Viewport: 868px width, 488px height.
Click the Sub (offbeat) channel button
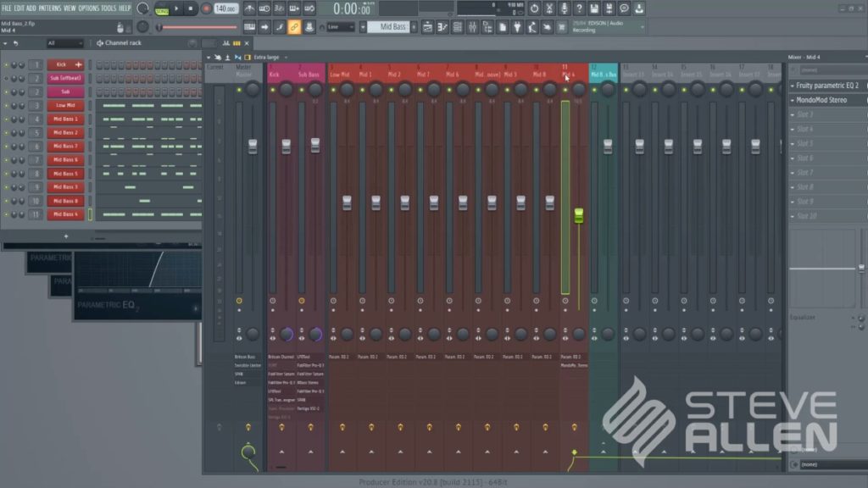click(x=65, y=79)
